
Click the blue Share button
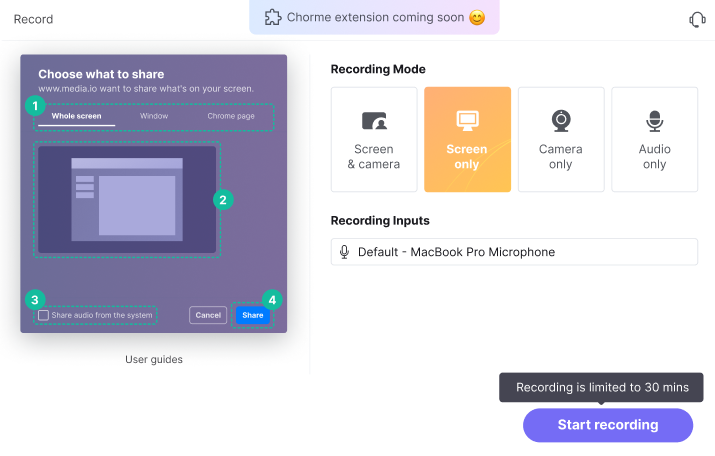coord(253,315)
